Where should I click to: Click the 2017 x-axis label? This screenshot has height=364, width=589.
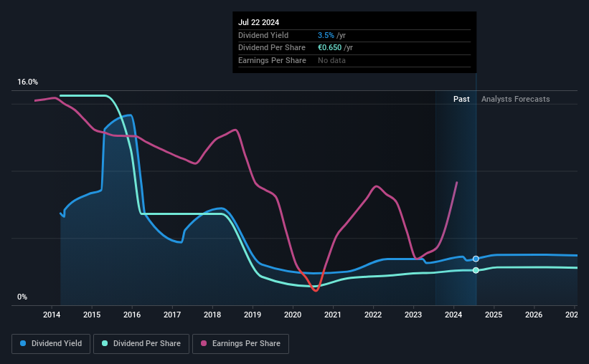(x=172, y=315)
